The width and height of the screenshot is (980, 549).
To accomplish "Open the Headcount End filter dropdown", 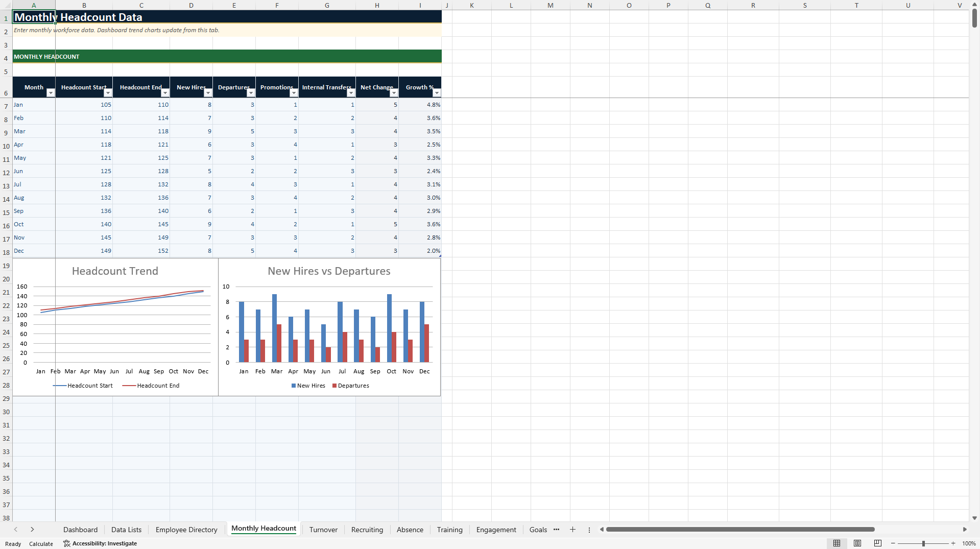I will click(165, 93).
